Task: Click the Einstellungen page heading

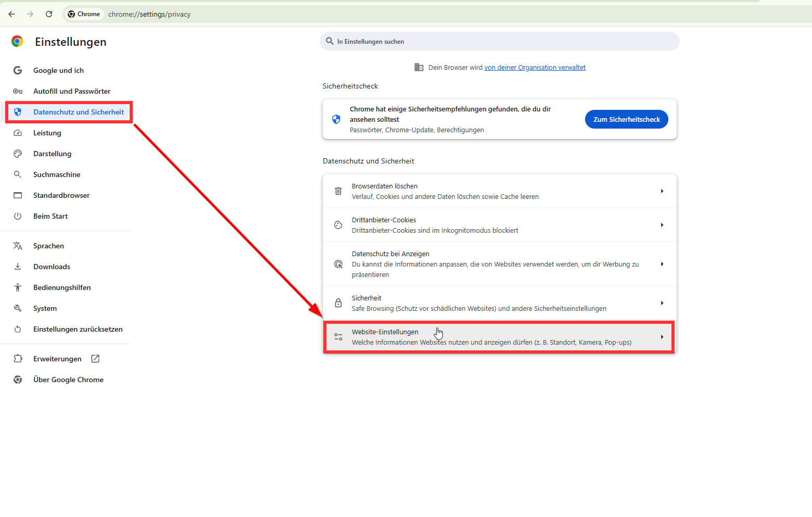Action: pyautogui.click(x=71, y=42)
